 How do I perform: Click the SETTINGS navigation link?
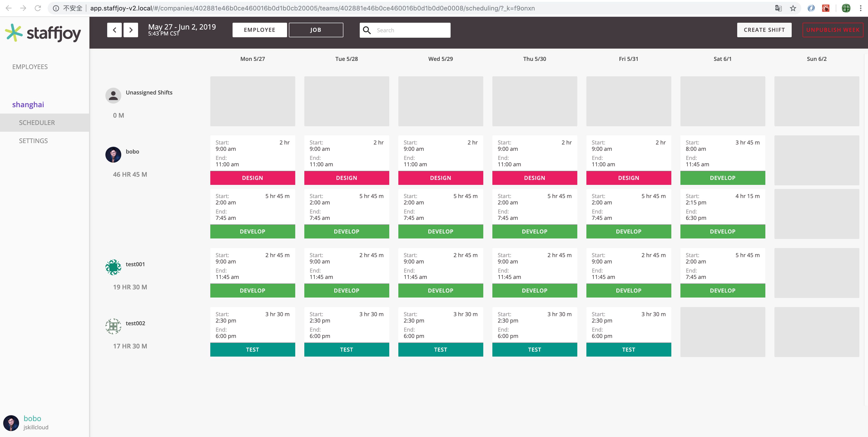point(33,140)
